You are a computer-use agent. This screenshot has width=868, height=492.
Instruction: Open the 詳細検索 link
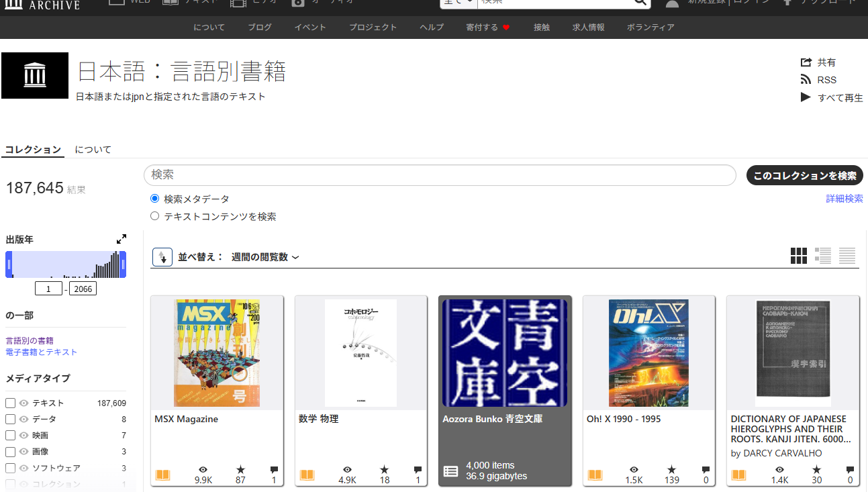point(845,199)
